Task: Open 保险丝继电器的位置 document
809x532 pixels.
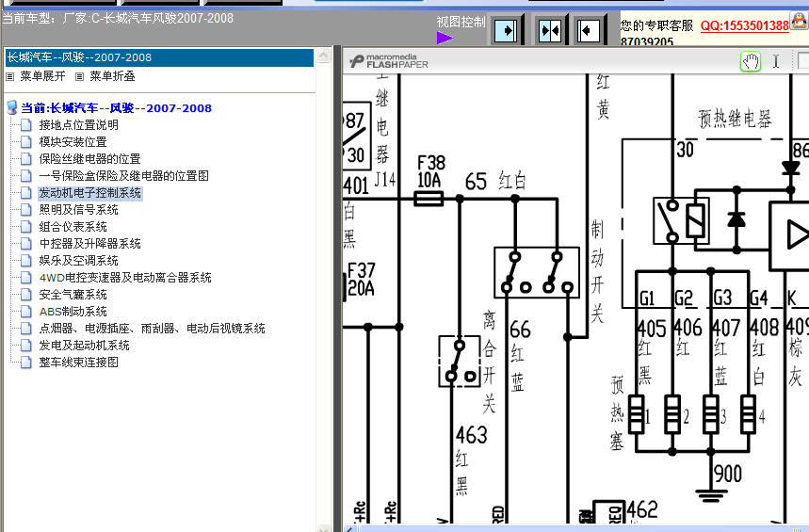Action: tap(89, 159)
